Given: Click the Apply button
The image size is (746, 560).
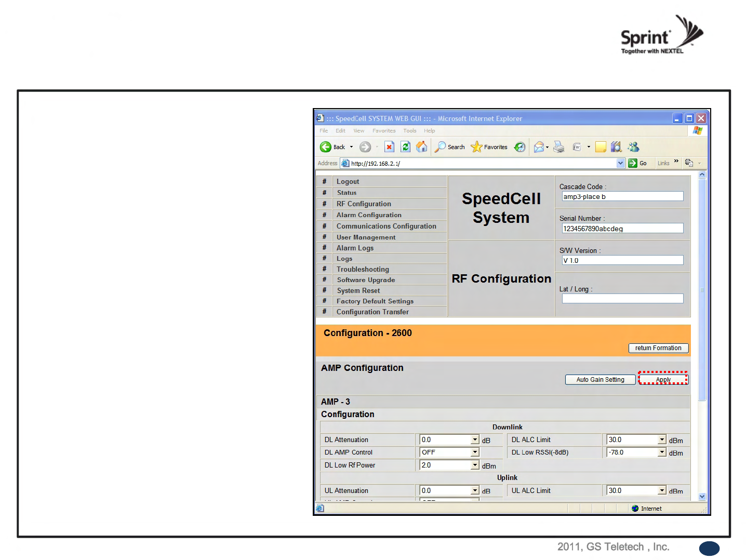Looking at the screenshot, I should click(x=663, y=380).
